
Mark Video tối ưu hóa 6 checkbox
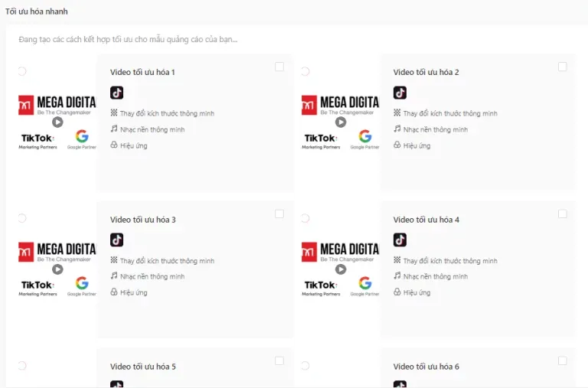coord(563,361)
